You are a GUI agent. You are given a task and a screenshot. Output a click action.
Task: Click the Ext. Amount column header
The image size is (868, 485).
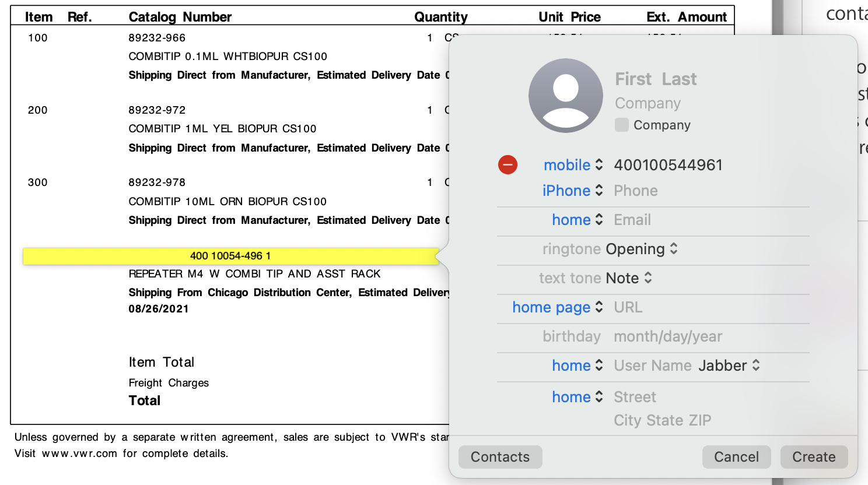(687, 17)
